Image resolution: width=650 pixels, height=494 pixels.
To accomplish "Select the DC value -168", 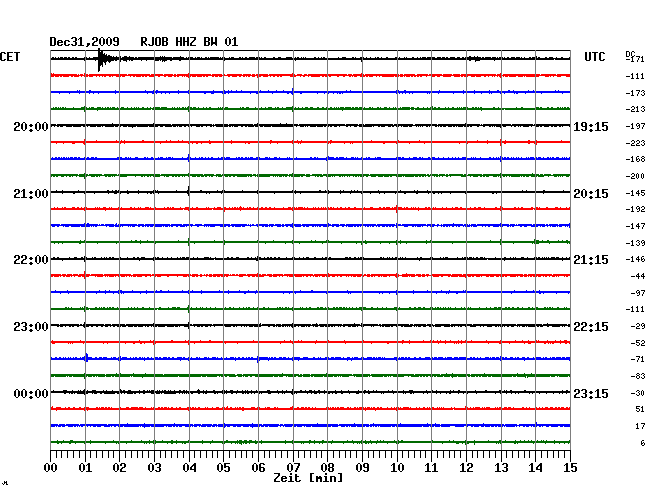I will [635, 159].
